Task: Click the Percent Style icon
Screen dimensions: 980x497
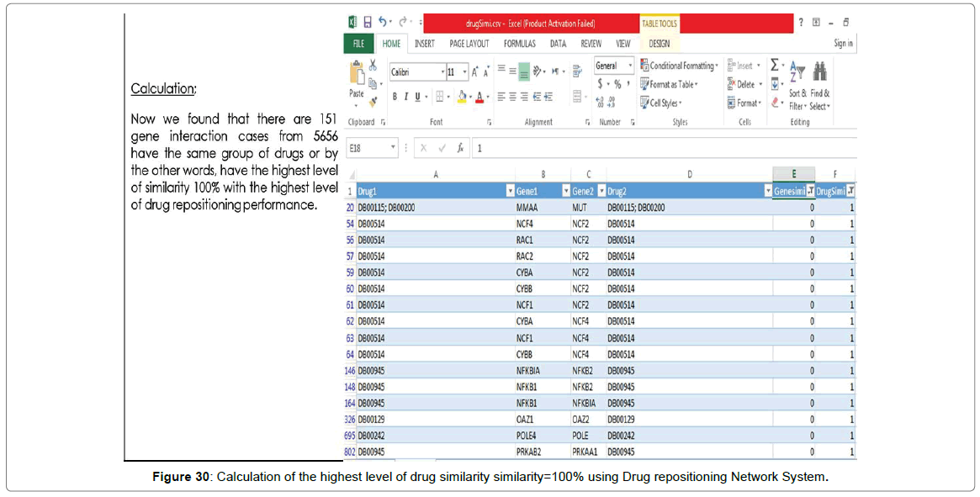Action: 617,84
